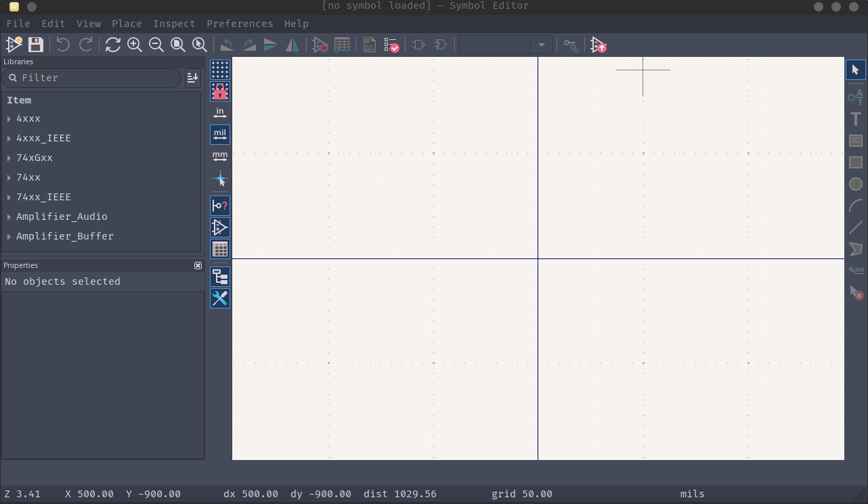Select the Draw Rectangle tool

[x=855, y=162]
